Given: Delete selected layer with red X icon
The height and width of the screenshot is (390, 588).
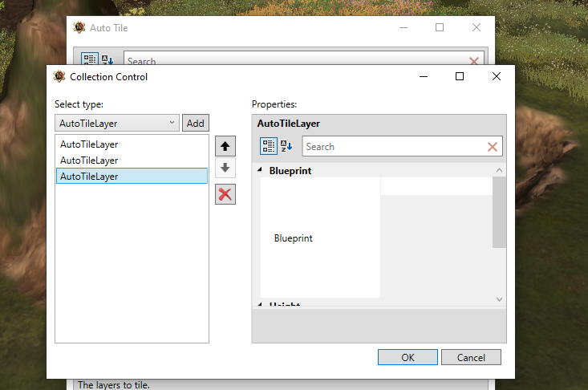Looking at the screenshot, I should tap(225, 194).
